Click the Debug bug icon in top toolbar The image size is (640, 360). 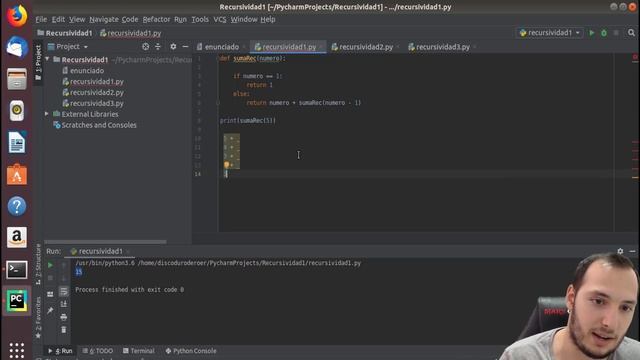tap(604, 33)
